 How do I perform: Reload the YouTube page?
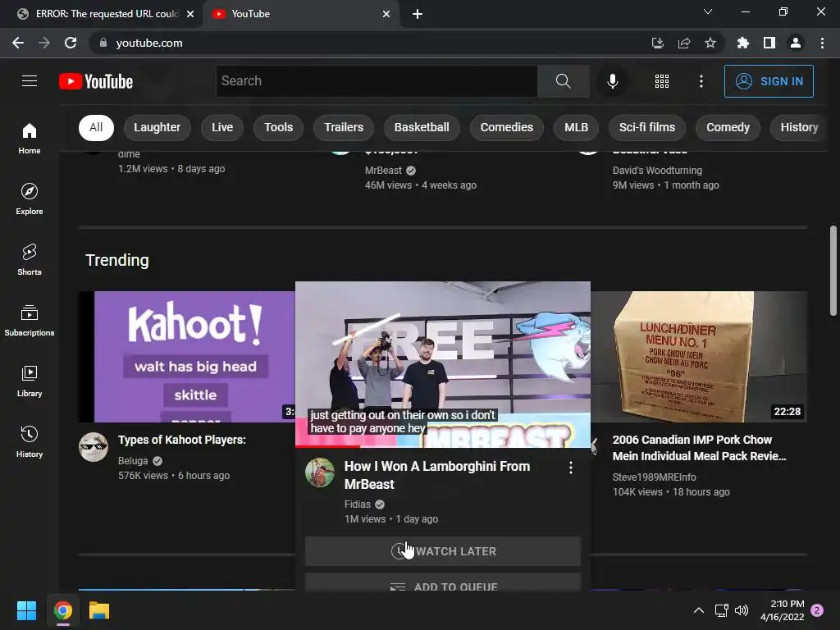click(x=71, y=43)
